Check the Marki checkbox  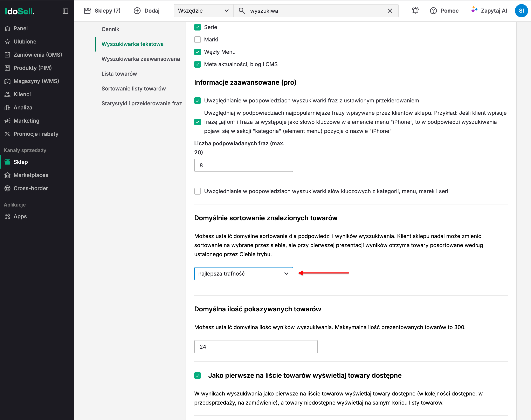[x=198, y=40]
